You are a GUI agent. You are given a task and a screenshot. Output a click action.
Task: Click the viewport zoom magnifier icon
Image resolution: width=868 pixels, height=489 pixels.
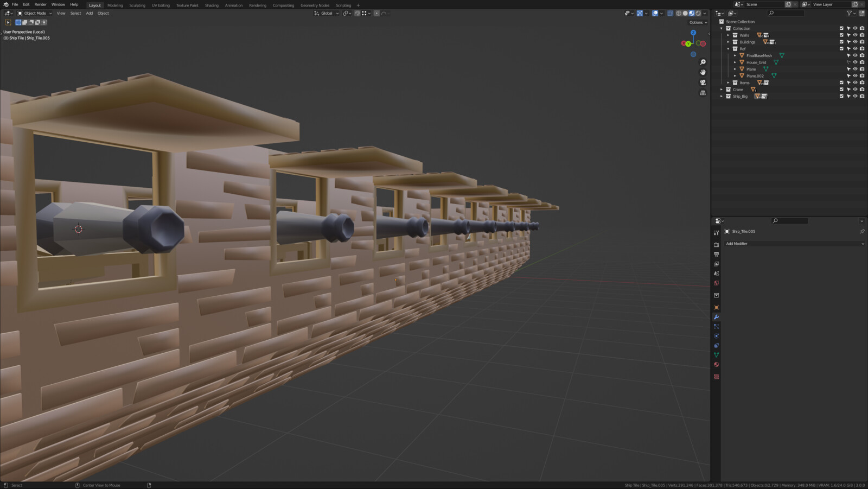[x=703, y=62]
